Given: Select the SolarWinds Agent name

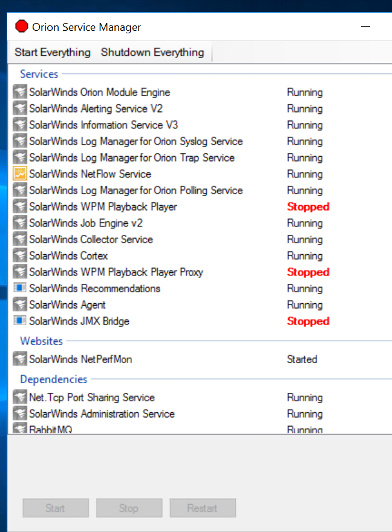Looking at the screenshot, I should pos(67,304).
